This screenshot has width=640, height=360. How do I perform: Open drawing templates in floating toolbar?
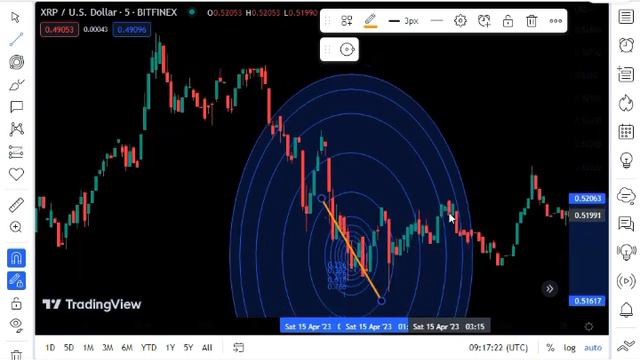coord(347,21)
